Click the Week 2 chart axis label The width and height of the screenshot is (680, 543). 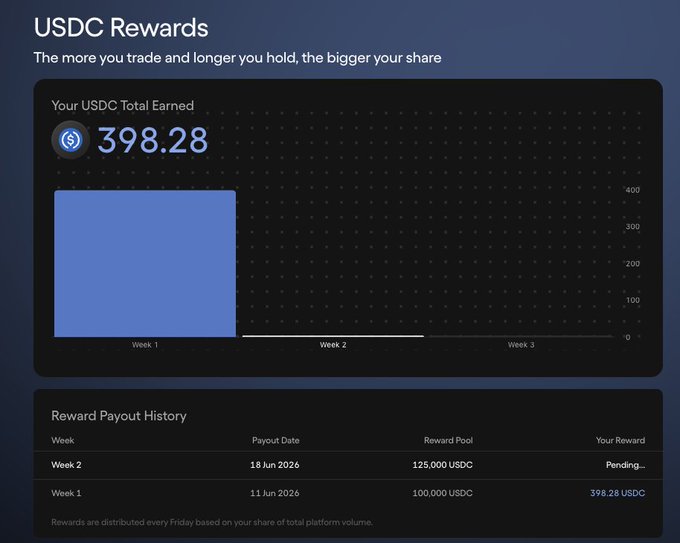(x=333, y=345)
